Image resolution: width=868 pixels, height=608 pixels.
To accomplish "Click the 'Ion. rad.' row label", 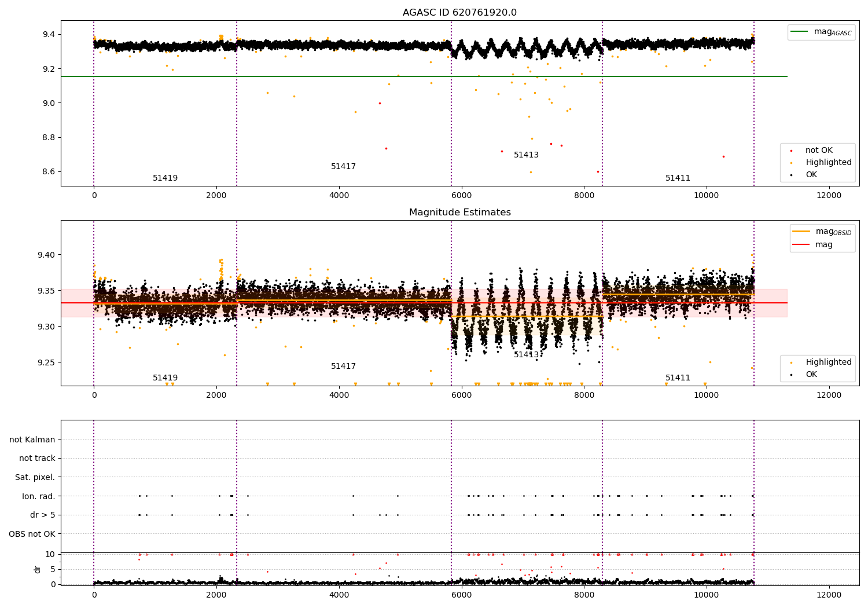I will (39, 496).
